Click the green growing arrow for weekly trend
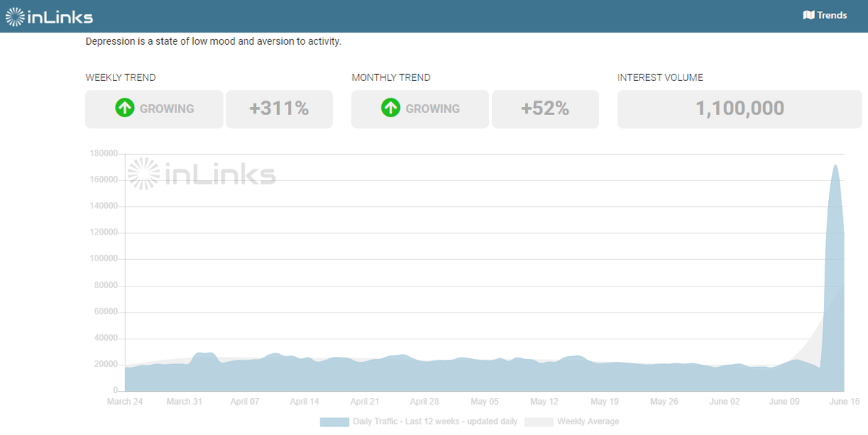The height and width of the screenshot is (435, 868). coord(124,108)
